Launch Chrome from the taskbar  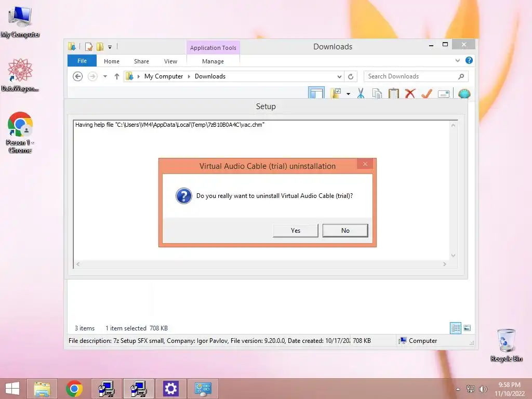click(74, 389)
